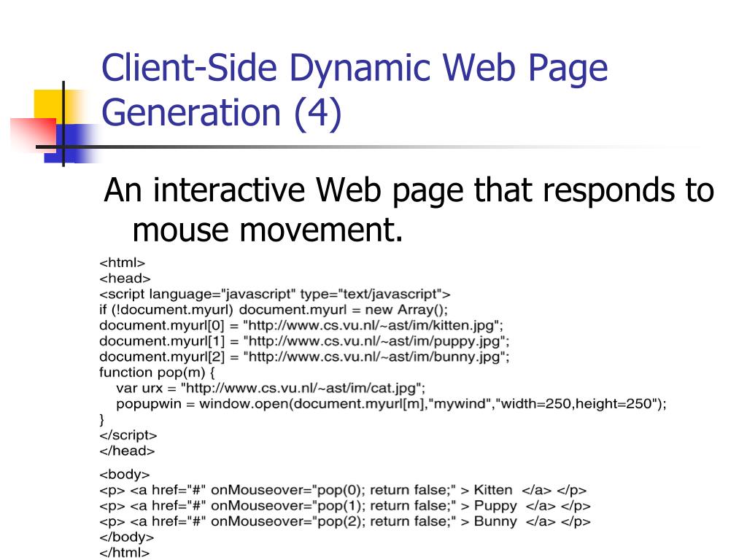This screenshot has height=560, width=747.
Task: Click the '</head>' closing tag line
Action: [x=127, y=451]
